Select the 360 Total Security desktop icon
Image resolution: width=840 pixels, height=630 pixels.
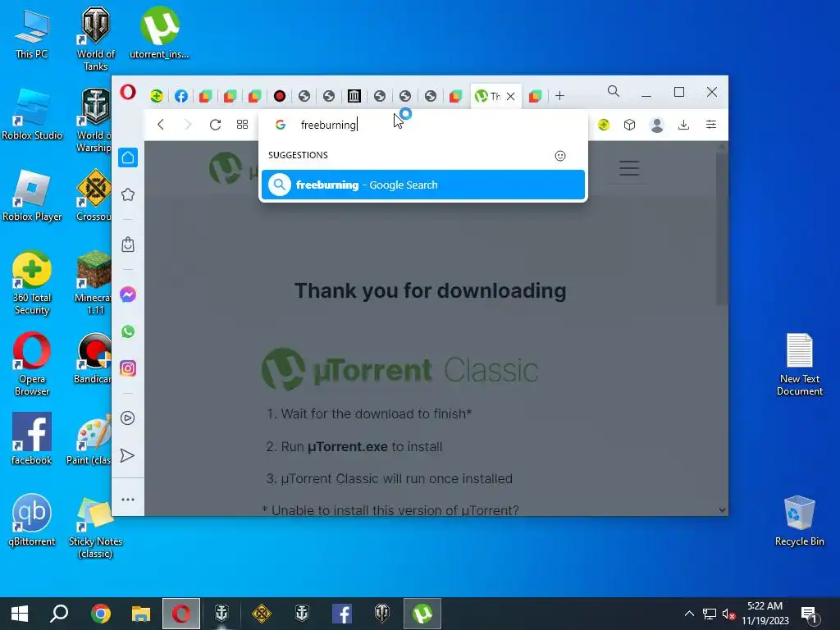tap(32, 283)
